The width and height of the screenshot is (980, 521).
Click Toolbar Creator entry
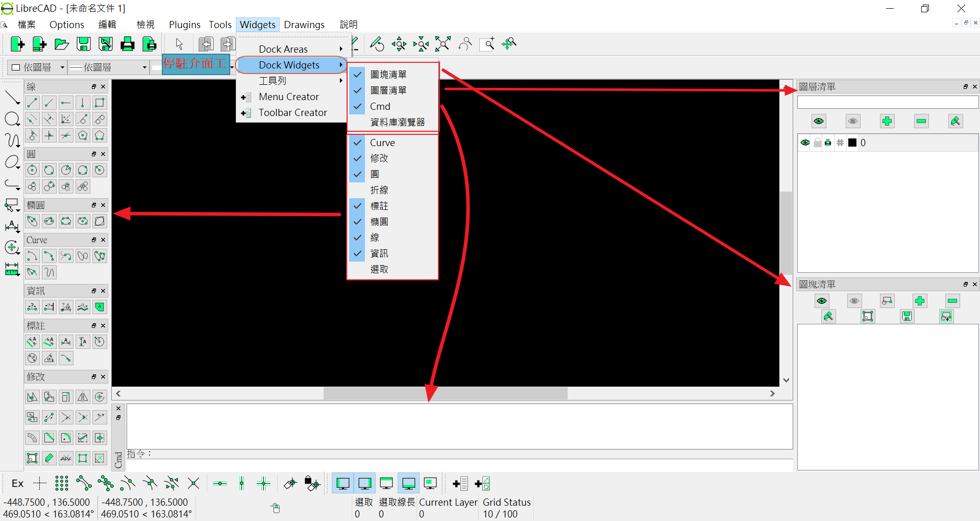click(x=292, y=112)
